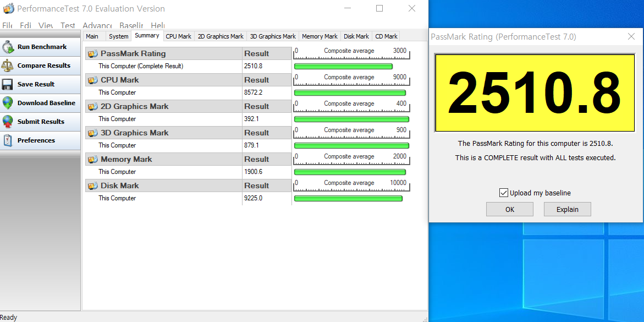This screenshot has width=644, height=322.
Task: Click the Disk Mark result value 9225.0
Action: 253,198
